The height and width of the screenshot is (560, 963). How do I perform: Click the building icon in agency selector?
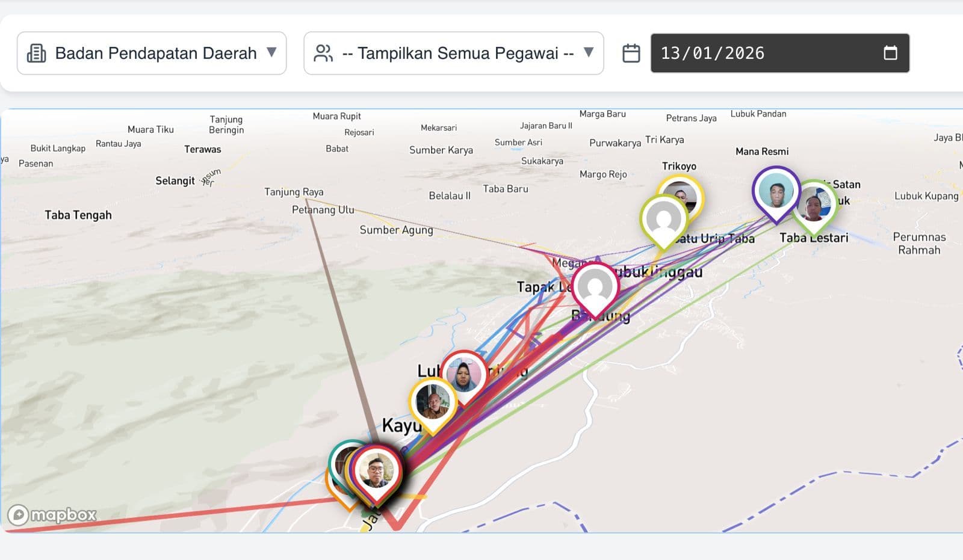pos(36,53)
